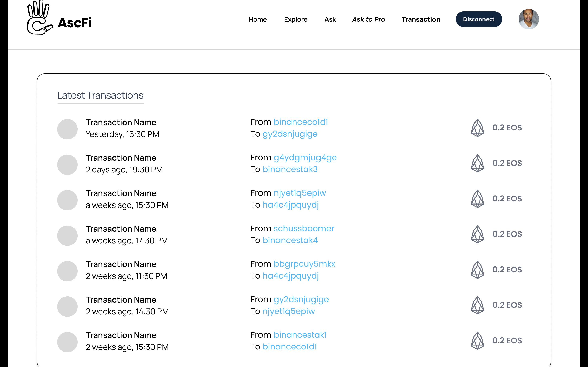Click gray avatar of 2 days ago transaction
The image size is (588, 367).
[67, 165]
